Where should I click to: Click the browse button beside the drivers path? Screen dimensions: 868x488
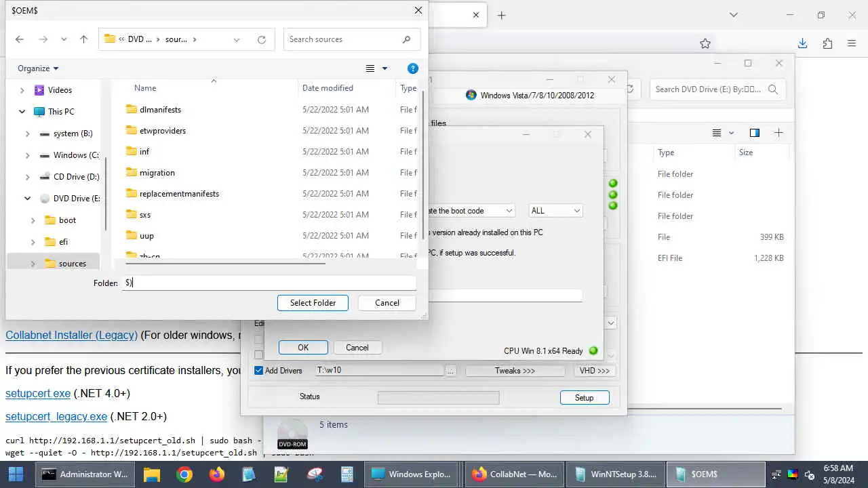[452, 371]
